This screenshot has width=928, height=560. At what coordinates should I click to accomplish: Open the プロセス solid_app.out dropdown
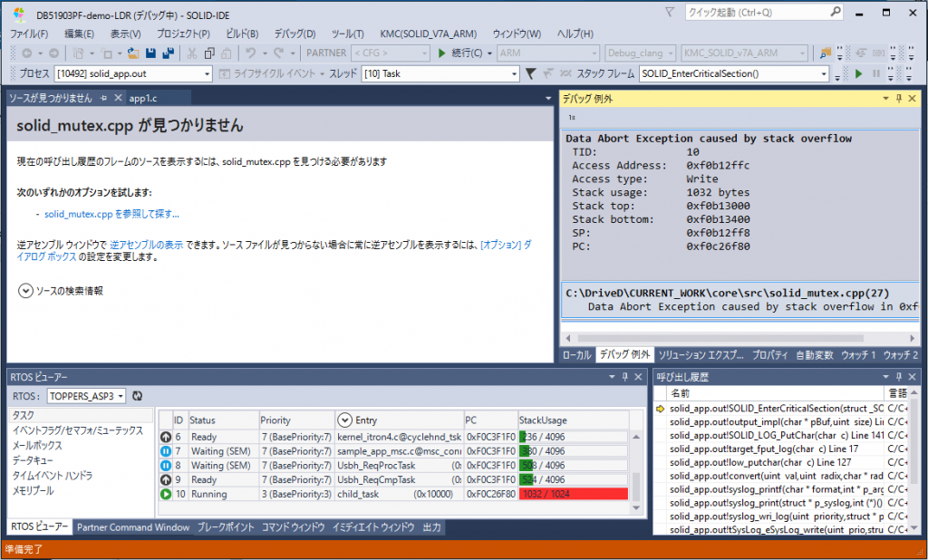pyautogui.click(x=208, y=74)
